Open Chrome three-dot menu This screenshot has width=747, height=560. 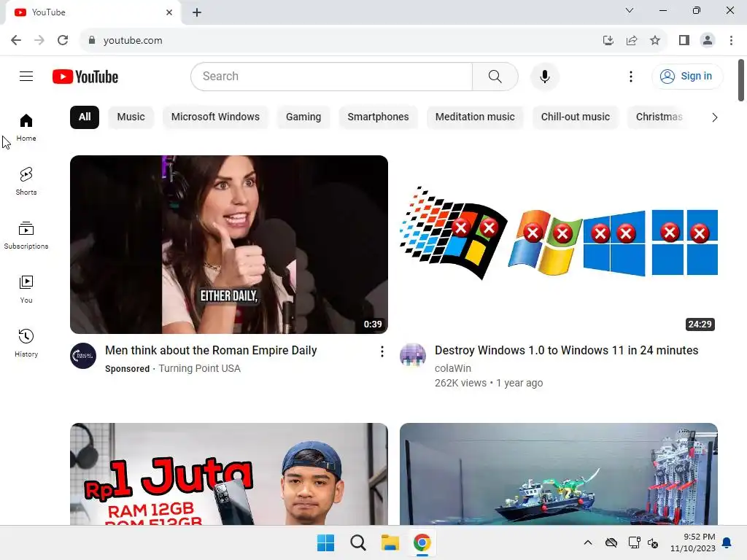click(x=731, y=41)
